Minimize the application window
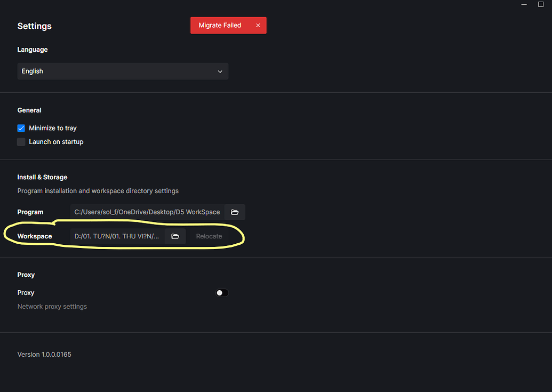Viewport: 552px width, 392px height. click(x=523, y=4)
